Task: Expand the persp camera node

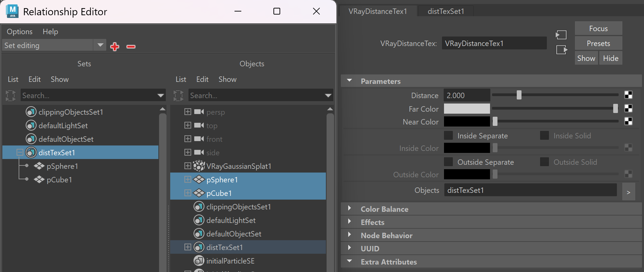Action: (x=188, y=112)
